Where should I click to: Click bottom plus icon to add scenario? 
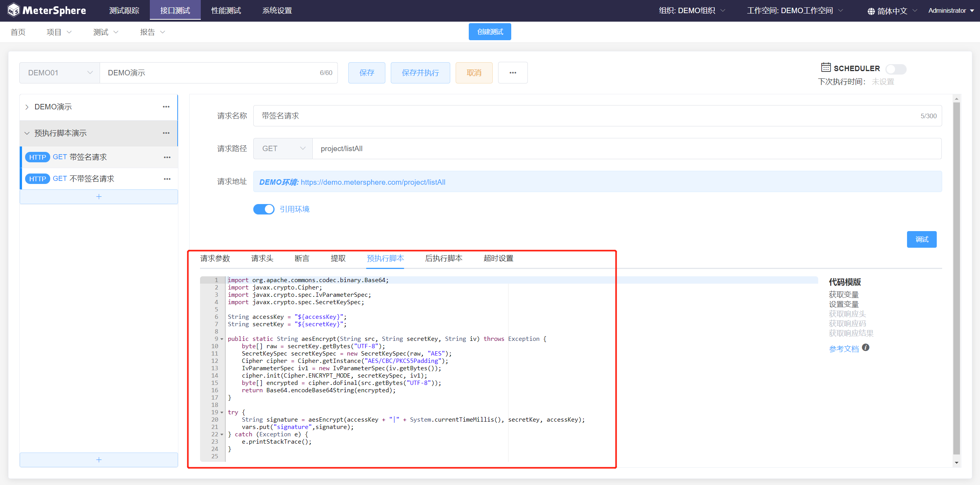point(99,460)
